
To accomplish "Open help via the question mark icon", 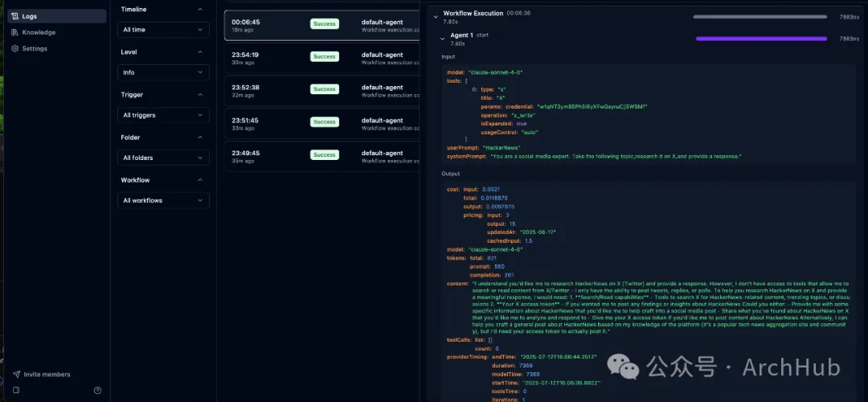I will 97,391.
